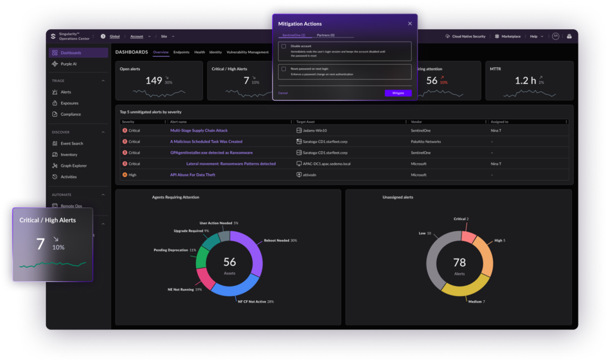The image size is (610, 364).
Task: Select the Partners (0) tab in dialog
Action: click(326, 35)
